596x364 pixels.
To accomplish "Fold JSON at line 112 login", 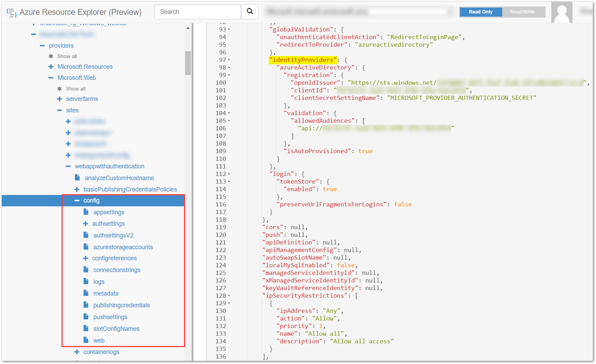I will (229, 174).
